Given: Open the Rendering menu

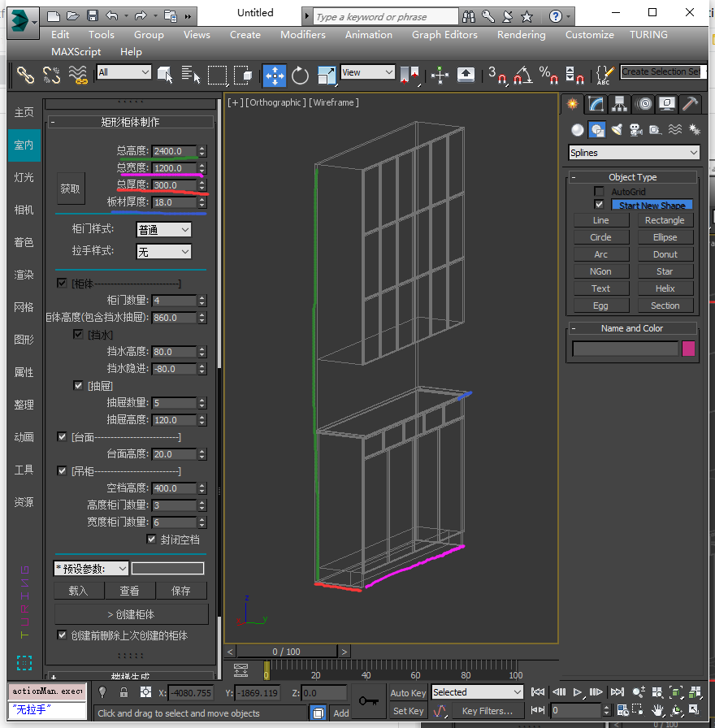Looking at the screenshot, I should 522,35.
